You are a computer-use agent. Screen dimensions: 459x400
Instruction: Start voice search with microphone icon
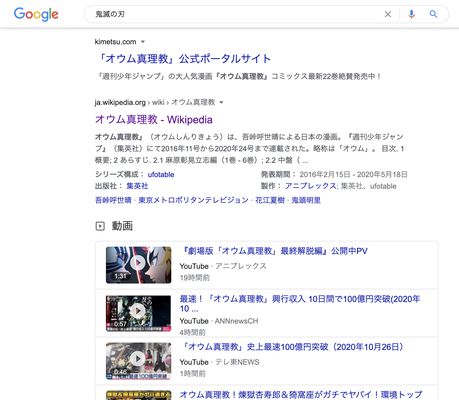coord(411,14)
